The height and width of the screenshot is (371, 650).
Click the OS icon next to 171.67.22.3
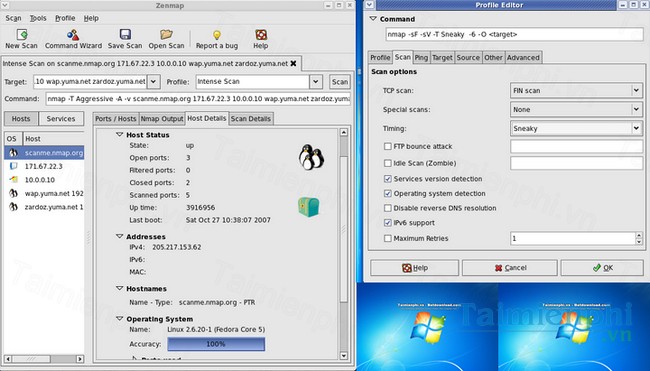[13, 166]
